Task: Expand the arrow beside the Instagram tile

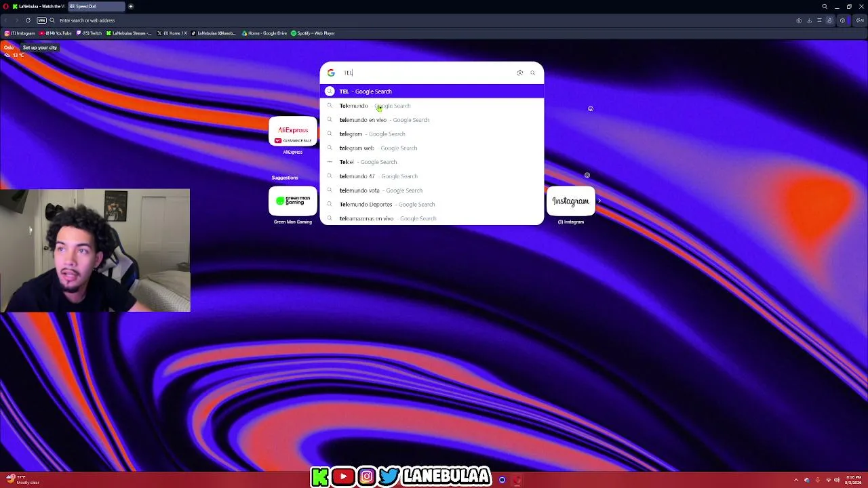Action: coord(599,201)
